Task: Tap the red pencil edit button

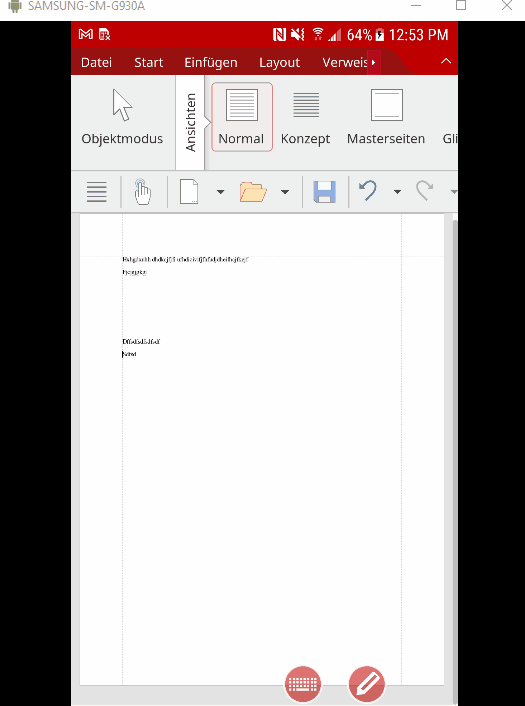Action: click(367, 684)
